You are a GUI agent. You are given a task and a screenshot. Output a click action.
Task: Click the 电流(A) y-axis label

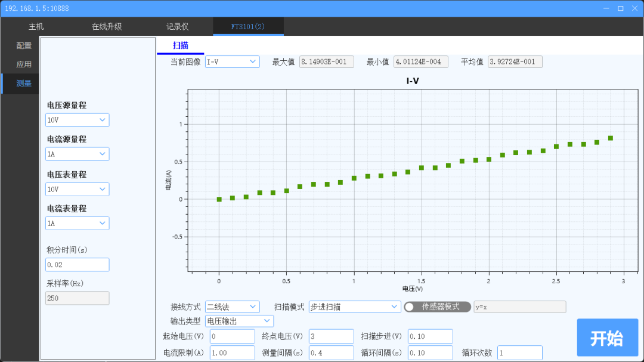coord(168,180)
